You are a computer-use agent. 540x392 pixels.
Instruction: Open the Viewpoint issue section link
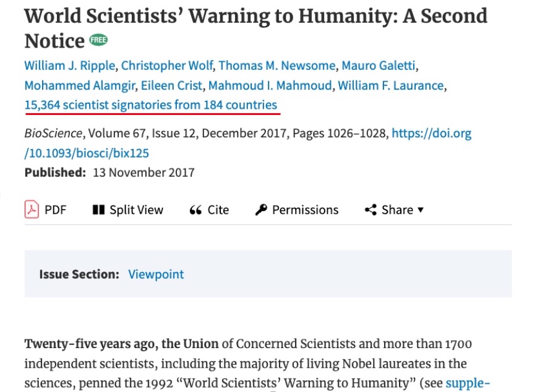[x=156, y=275]
